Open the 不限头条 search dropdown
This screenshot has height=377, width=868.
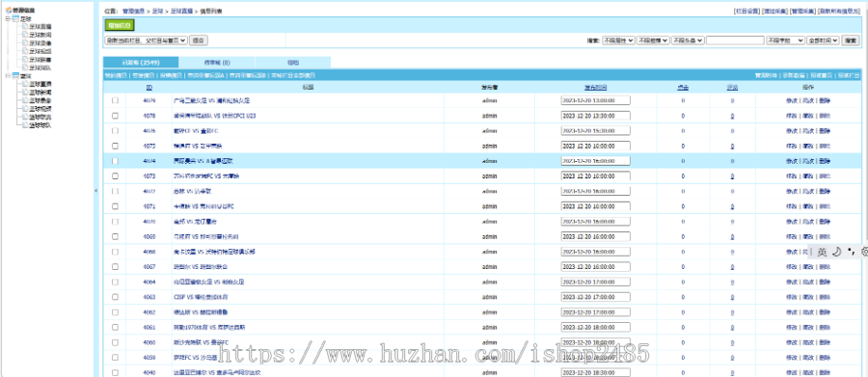pos(688,40)
